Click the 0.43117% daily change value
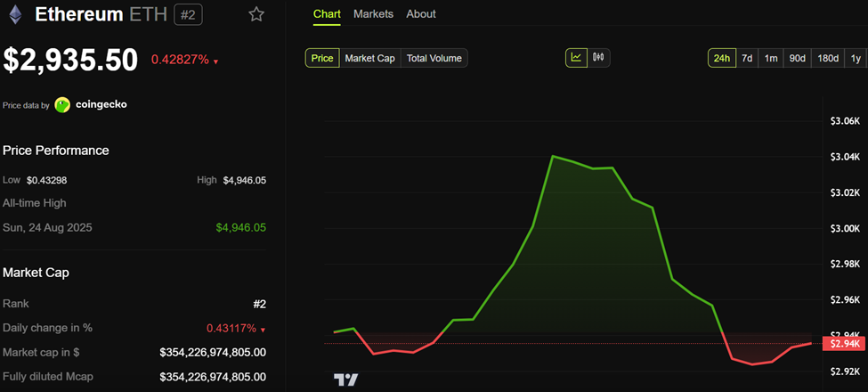The image size is (868, 392). [x=231, y=329]
